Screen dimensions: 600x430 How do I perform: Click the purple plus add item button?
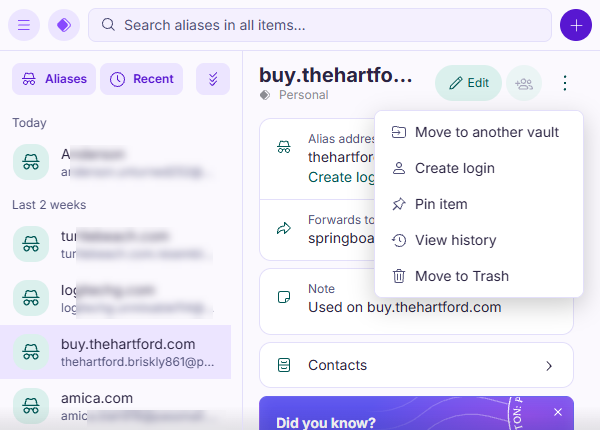(x=575, y=25)
